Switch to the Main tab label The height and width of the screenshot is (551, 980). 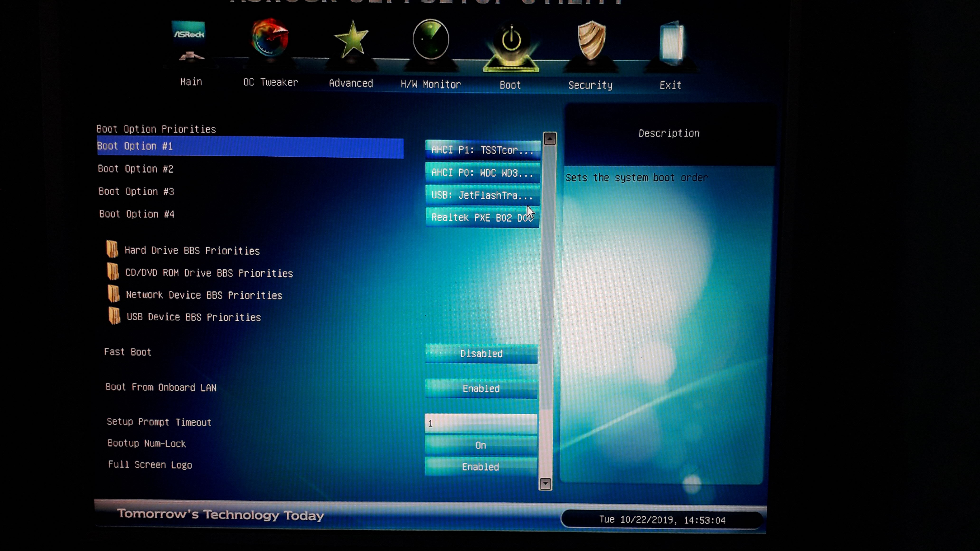pos(191,82)
